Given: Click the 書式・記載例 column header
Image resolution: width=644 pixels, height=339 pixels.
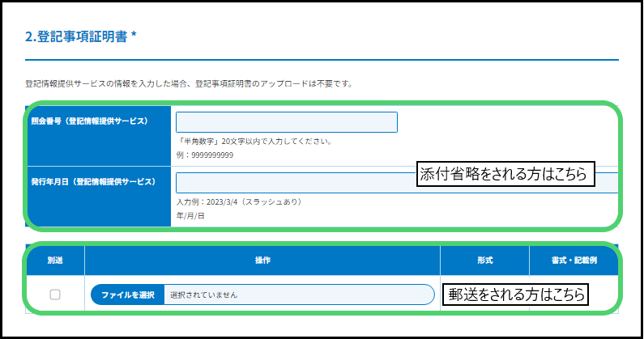Looking at the screenshot, I should click(x=573, y=261).
